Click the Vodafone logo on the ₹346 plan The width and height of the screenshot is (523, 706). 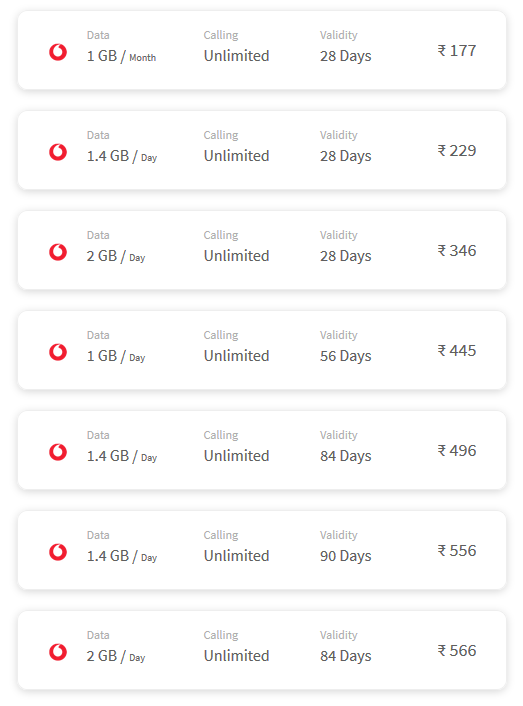point(58,252)
